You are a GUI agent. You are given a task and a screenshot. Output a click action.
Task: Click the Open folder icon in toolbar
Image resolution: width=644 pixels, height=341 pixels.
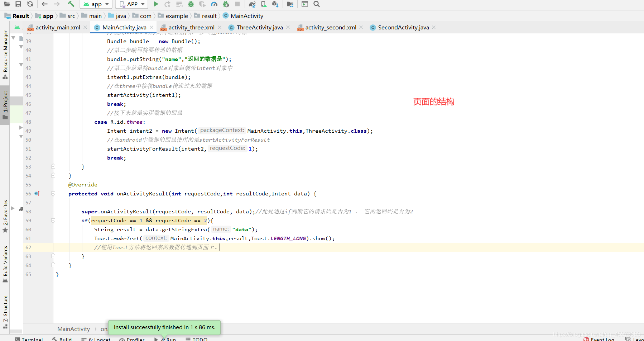[7, 4]
